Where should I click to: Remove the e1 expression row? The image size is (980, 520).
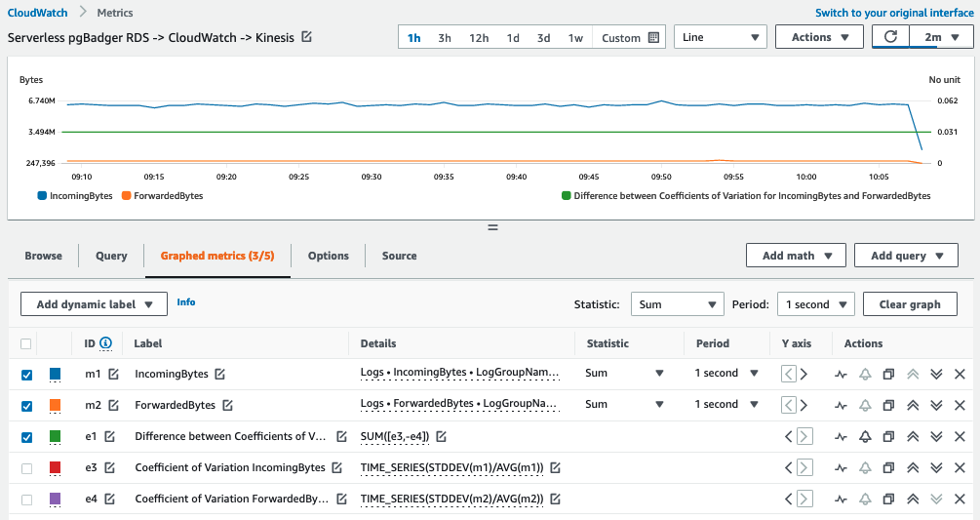click(960, 436)
